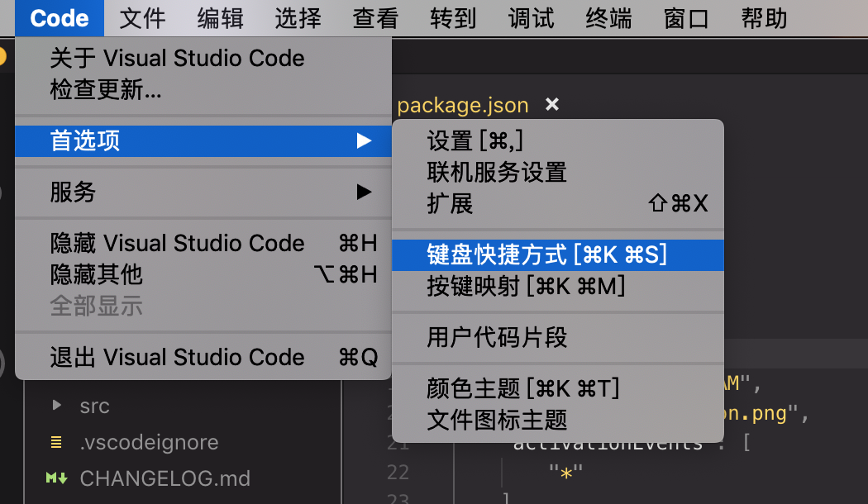868x504 pixels.
Task: Choose 检查更新... menu entry
Action: (203, 89)
